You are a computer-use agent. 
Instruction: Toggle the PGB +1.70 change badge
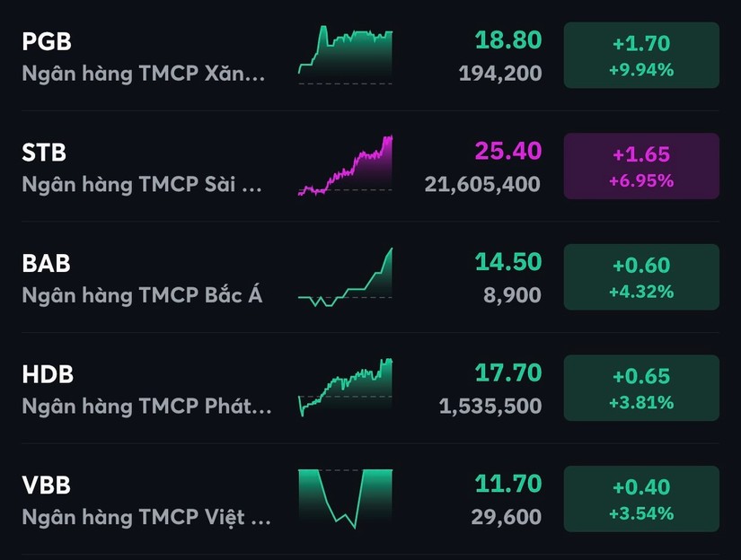click(x=641, y=55)
